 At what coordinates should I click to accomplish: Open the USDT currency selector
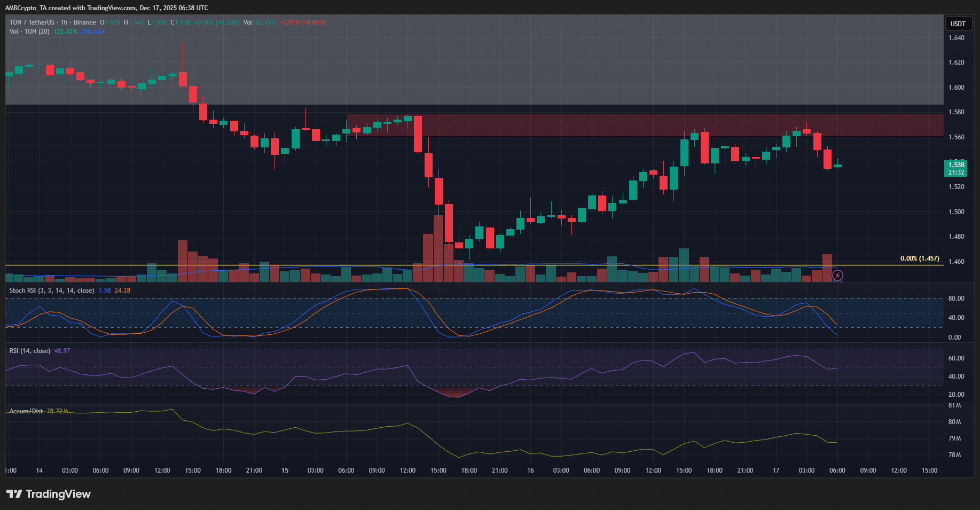point(958,23)
